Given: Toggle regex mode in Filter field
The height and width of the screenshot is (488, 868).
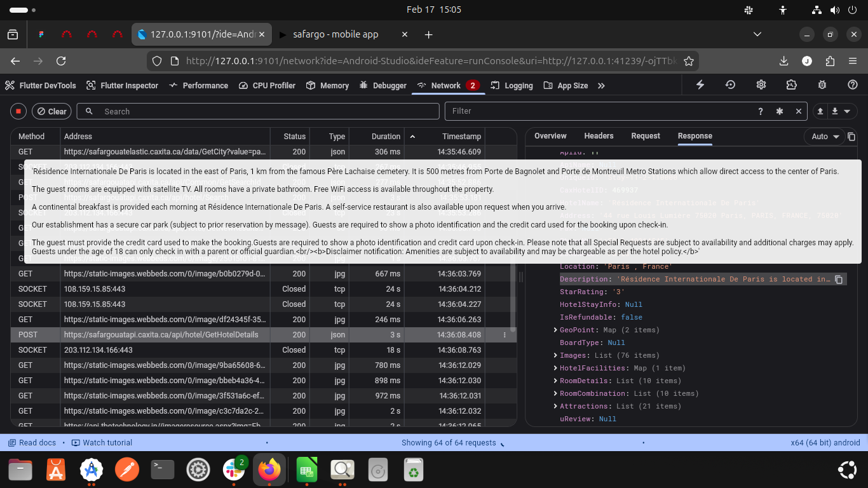Looking at the screenshot, I should tap(780, 111).
